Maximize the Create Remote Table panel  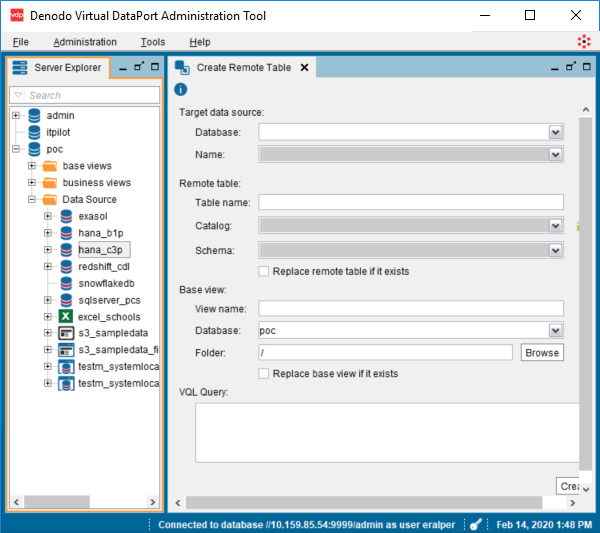pyautogui.click(x=587, y=67)
